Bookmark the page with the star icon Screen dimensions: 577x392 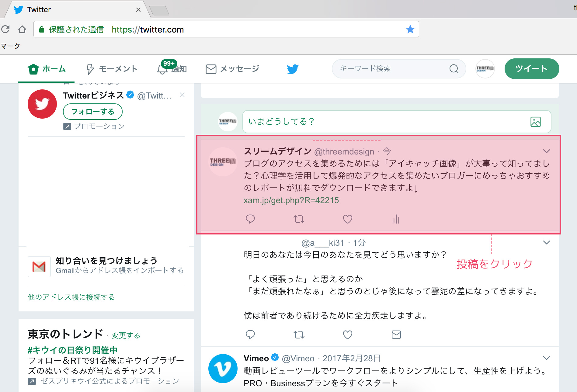tap(410, 29)
